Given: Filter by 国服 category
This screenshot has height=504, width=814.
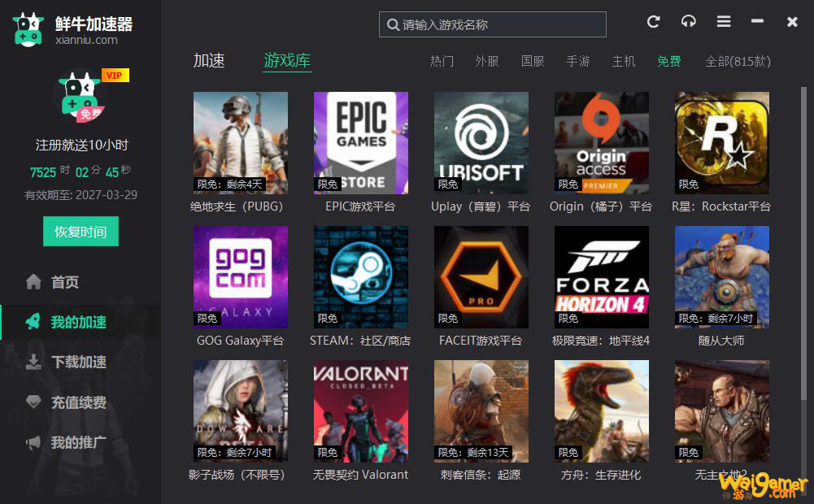Looking at the screenshot, I should pyautogui.click(x=533, y=61).
